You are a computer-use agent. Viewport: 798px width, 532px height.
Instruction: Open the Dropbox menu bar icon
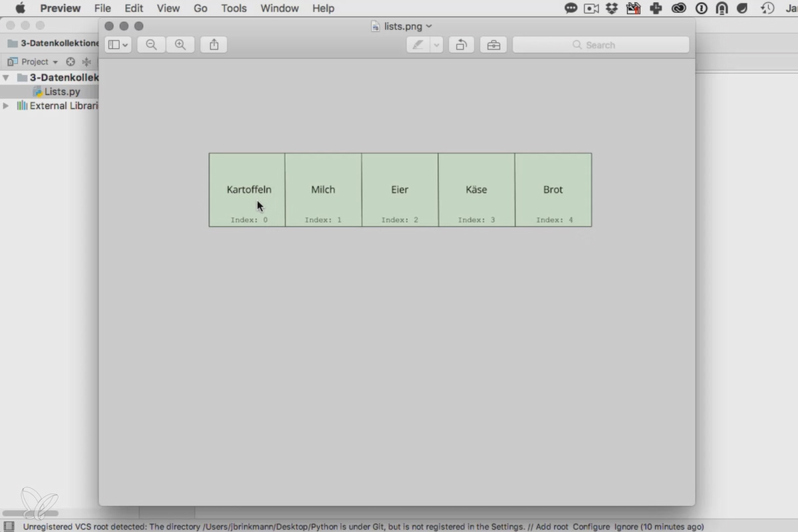click(x=612, y=8)
